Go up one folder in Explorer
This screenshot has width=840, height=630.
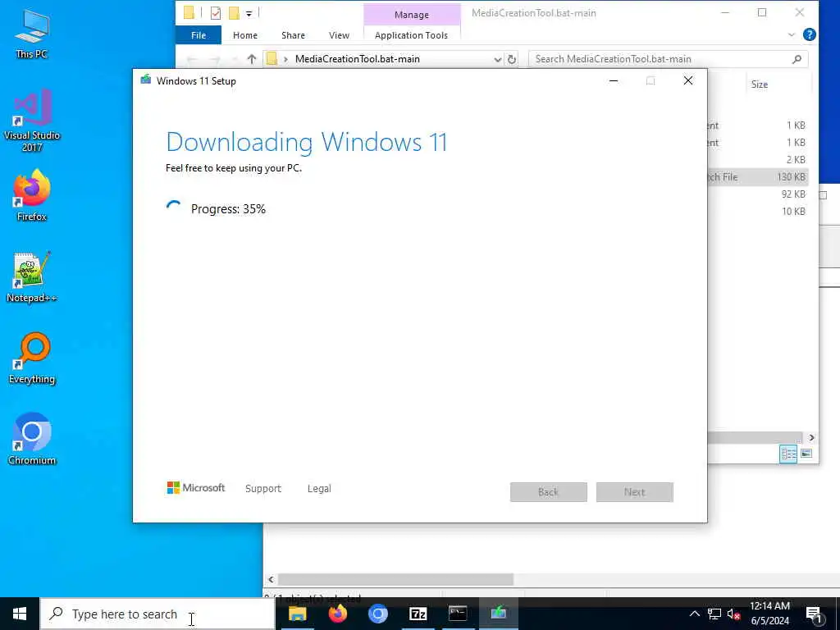tap(251, 59)
